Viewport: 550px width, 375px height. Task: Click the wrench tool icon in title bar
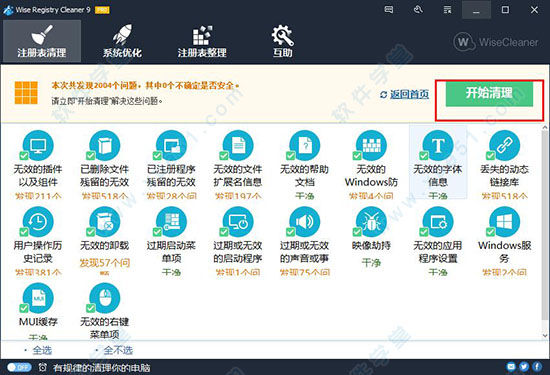point(418,9)
